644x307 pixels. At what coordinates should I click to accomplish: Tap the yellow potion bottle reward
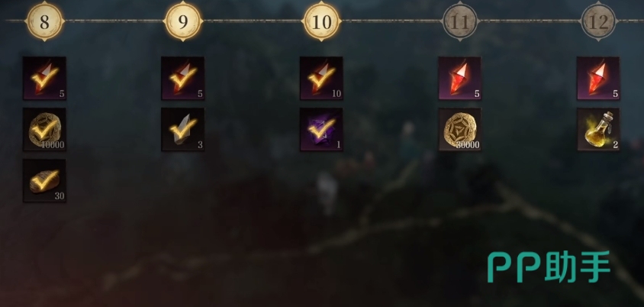[598, 130]
